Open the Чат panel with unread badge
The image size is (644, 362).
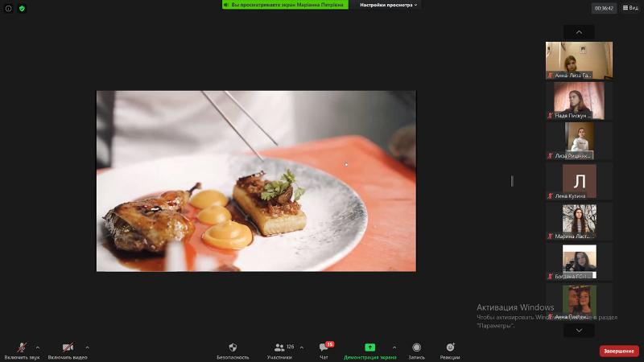tap(324, 352)
